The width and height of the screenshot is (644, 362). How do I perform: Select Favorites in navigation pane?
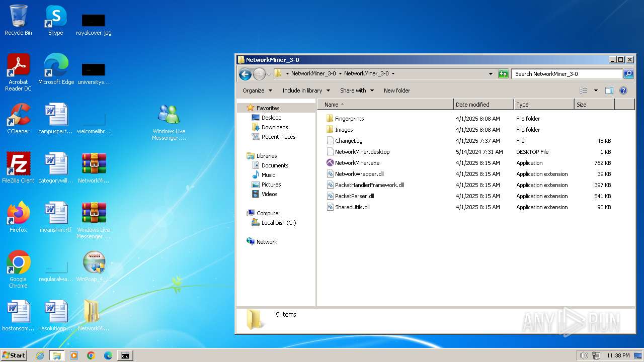(268, 108)
